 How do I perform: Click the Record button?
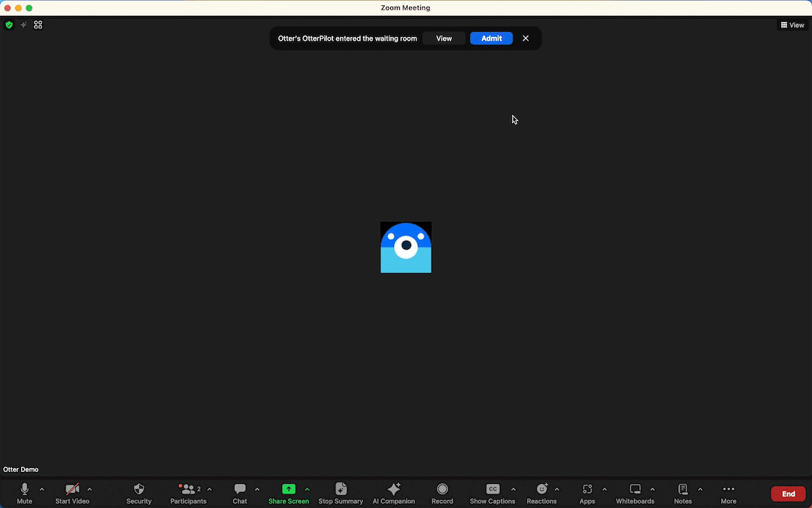pyautogui.click(x=442, y=494)
